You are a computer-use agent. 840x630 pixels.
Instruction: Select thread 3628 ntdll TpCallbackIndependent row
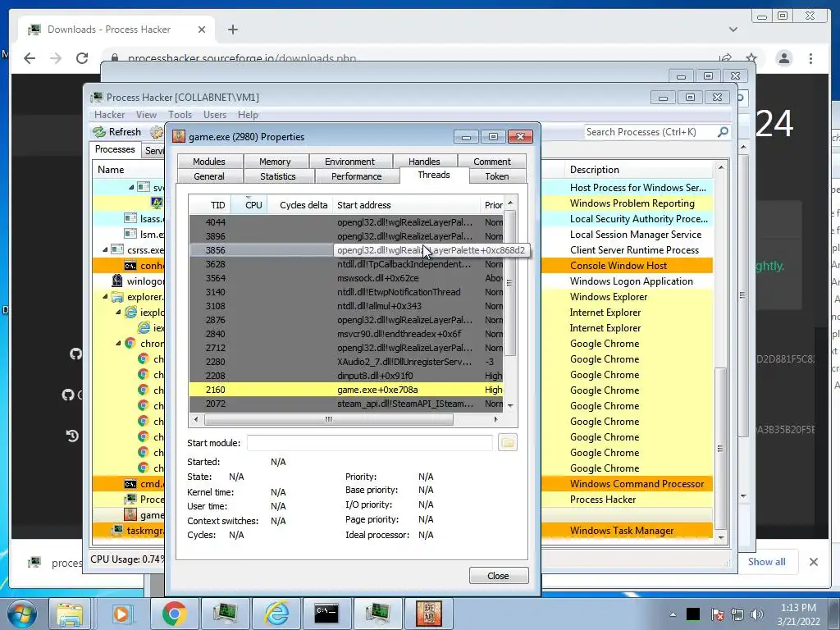346,264
